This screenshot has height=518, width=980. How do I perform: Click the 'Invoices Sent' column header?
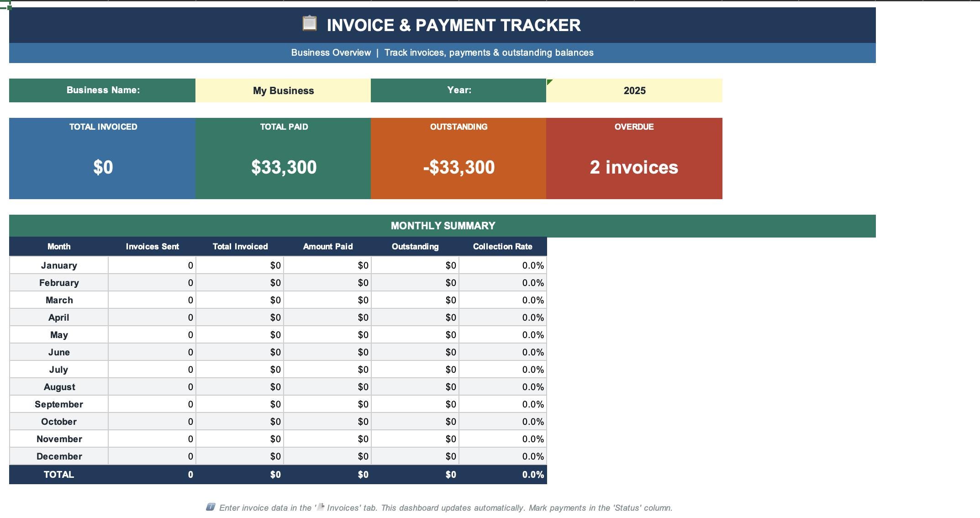pos(152,247)
